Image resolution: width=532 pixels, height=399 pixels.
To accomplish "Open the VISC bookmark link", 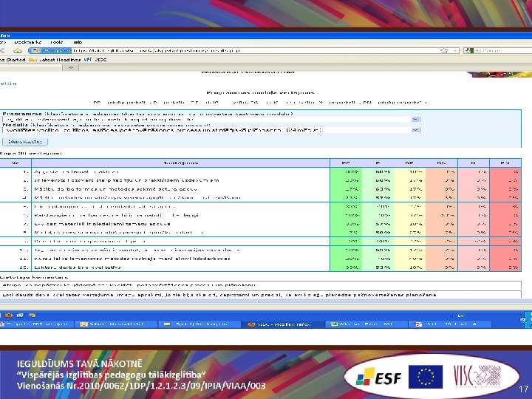I will coord(100,60).
